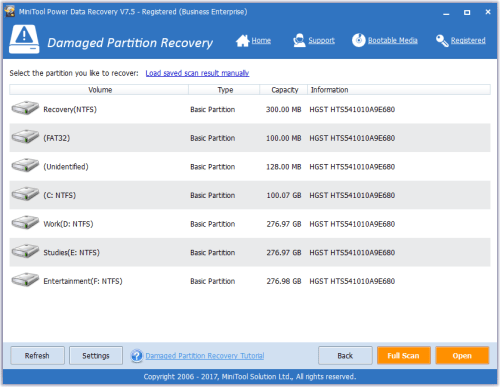The height and width of the screenshot is (387, 500).
Task: Go Back to the previous screen
Action: [x=345, y=356]
